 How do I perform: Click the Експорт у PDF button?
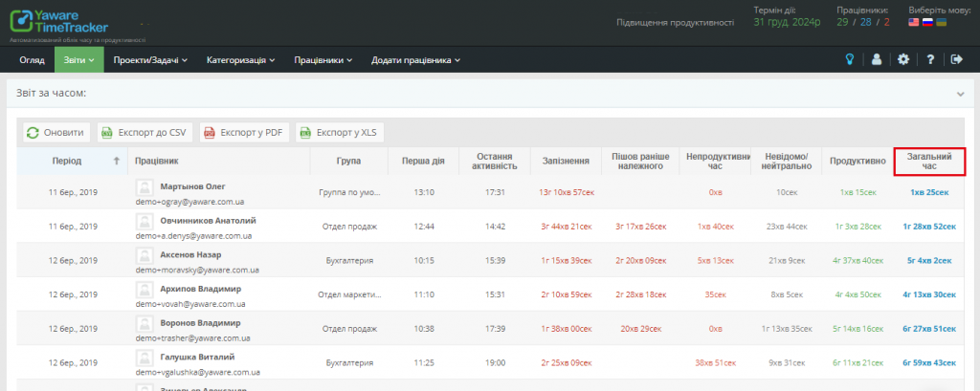pos(244,133)
